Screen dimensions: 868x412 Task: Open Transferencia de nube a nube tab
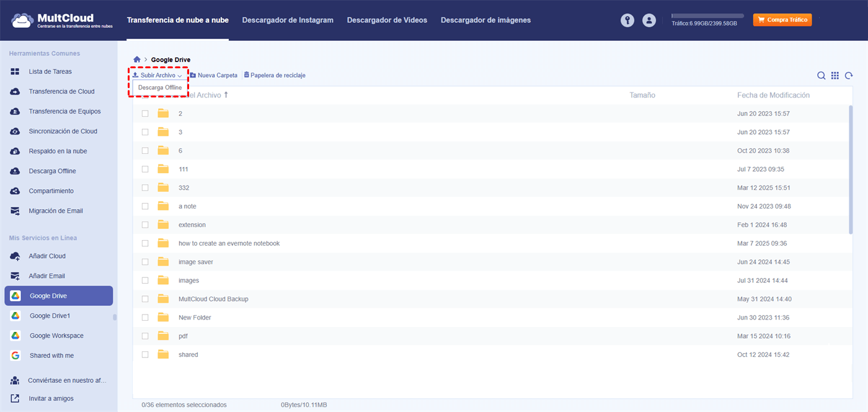coord(178,20)
